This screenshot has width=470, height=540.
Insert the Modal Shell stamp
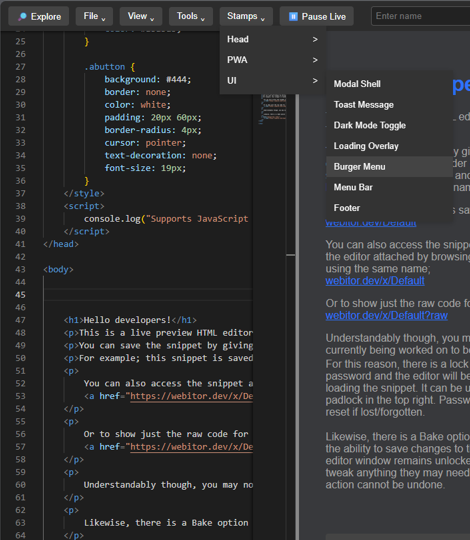click(389, 84)
